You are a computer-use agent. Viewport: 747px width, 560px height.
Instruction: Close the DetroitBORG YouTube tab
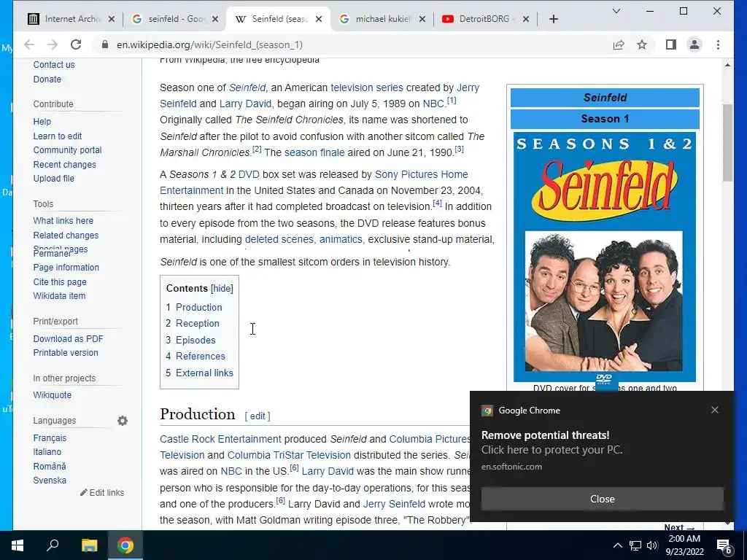[526, 19]
